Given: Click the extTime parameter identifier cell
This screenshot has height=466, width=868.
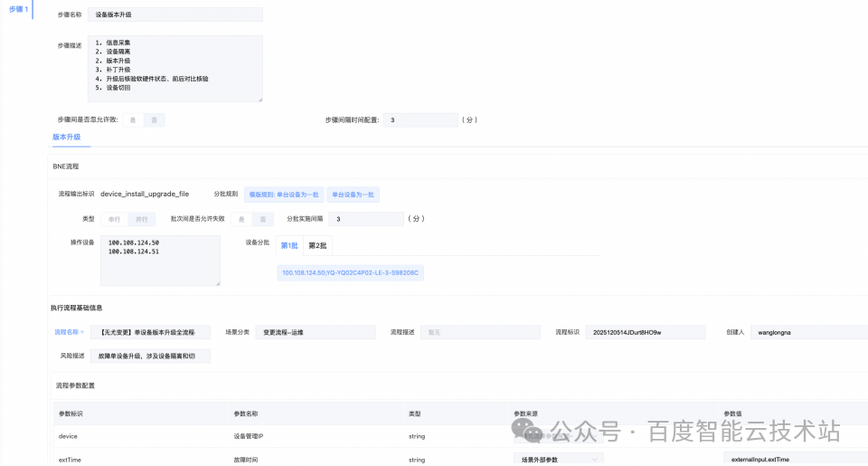Looking at the screenshot, I should (x=70, y=460).
